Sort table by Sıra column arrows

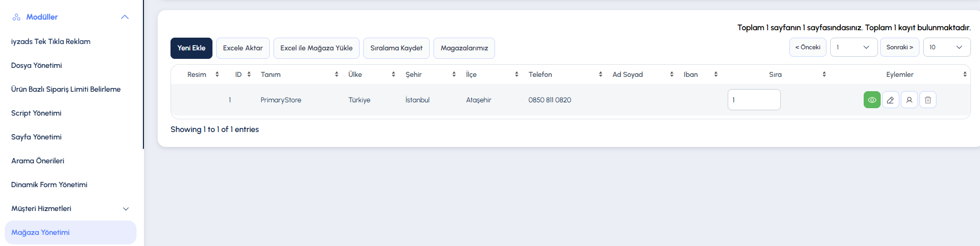point(824,74)
